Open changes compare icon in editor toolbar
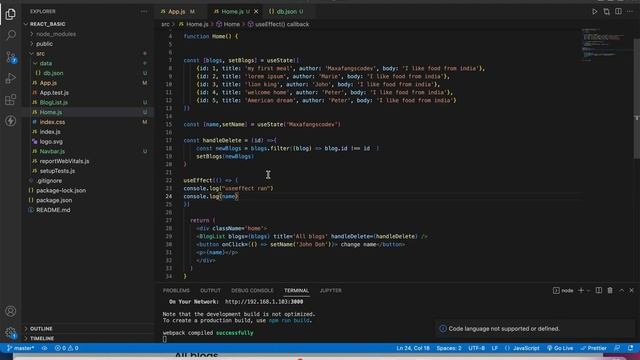Viewport: 640px width, 360px height. [607, 11]
